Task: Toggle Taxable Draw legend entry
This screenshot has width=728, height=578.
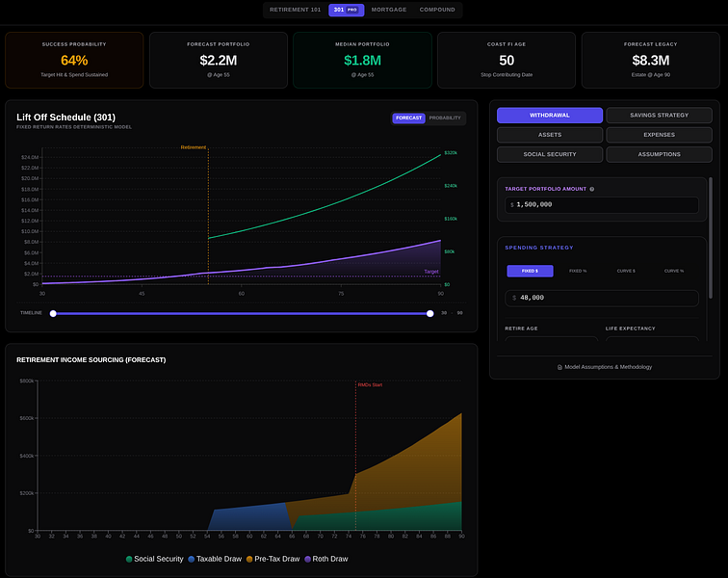Action: pos(215,559)
